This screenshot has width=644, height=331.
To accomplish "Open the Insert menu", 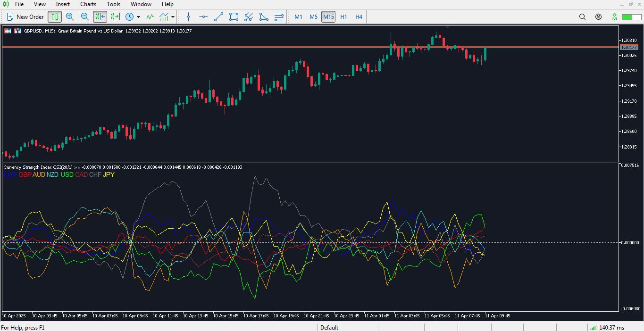I will 63,4.
